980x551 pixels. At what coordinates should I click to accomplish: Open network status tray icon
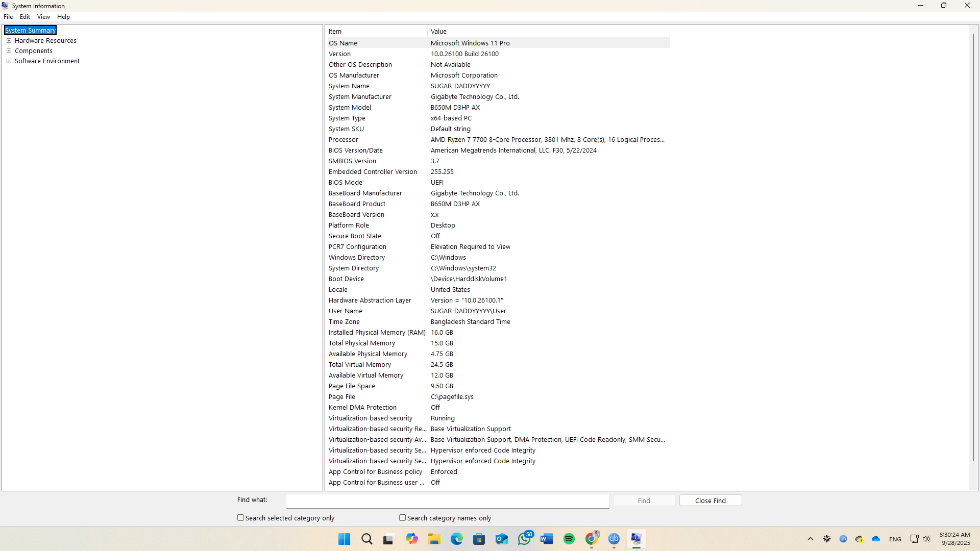914,539
